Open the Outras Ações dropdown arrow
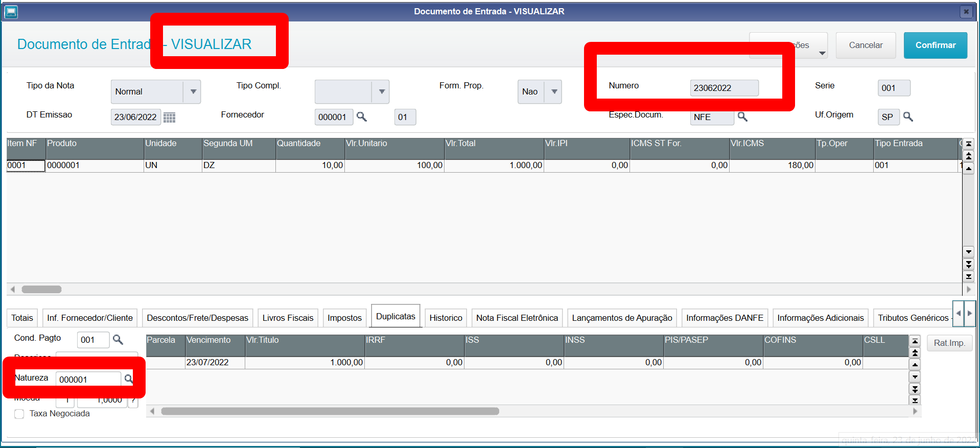The height and width of the screenshot is (448, 980). tap(822, 53)
